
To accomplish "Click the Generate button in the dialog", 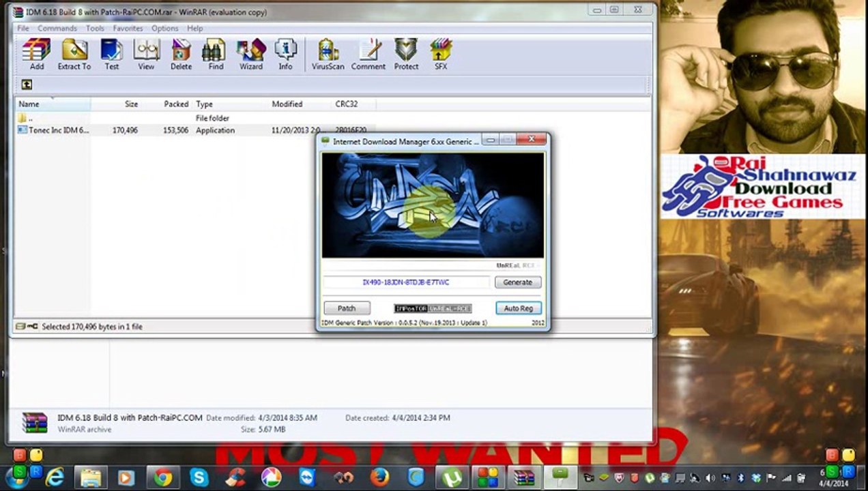I will [518, 282].
